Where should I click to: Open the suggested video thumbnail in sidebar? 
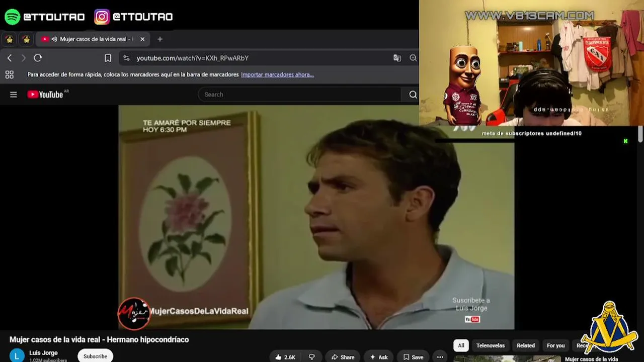point(507,359)
